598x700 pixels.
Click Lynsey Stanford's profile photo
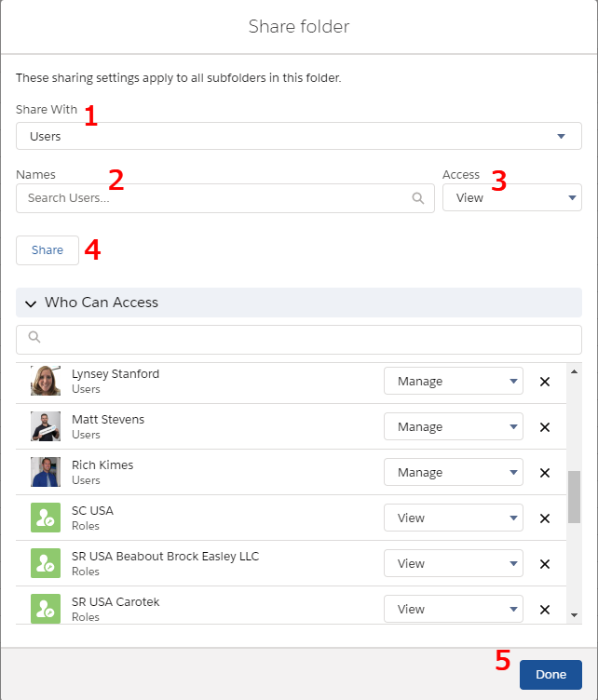pyautogui.click(x=46, y=381)
